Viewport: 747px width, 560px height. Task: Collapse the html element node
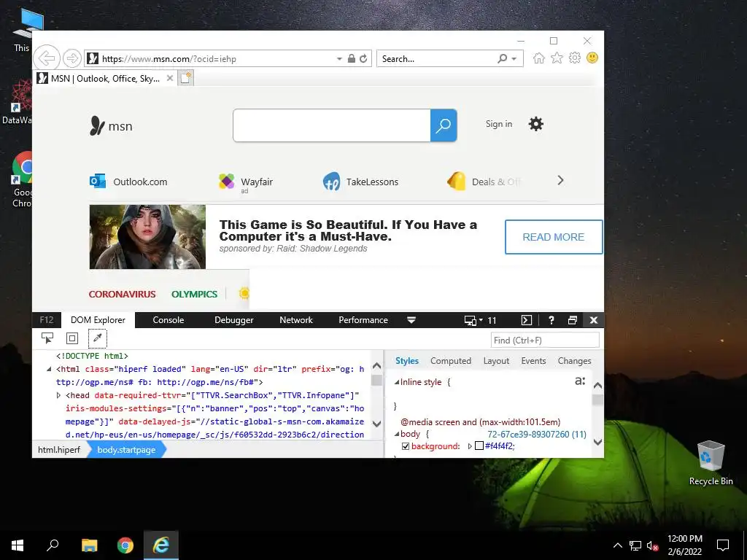tap(49, 369)
